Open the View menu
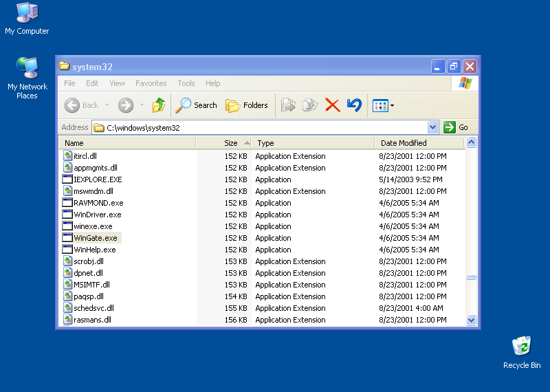Viewport: 550px width, 392px height. tap(117, 83)
